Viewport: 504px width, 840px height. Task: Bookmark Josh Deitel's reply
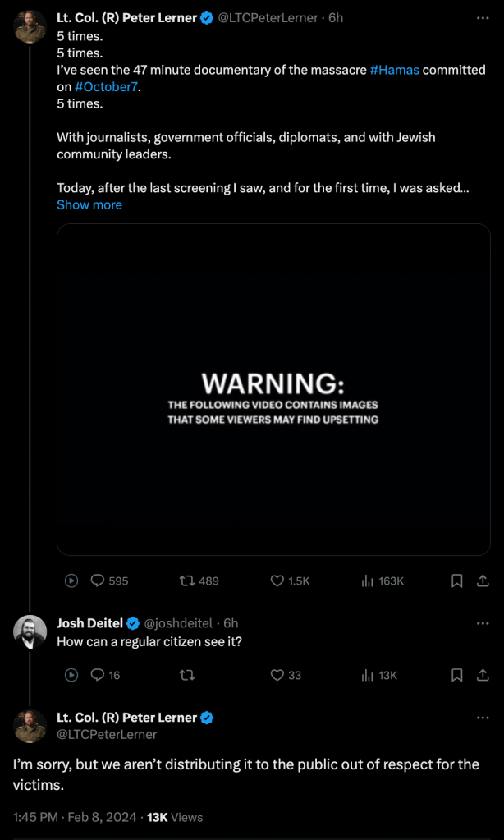pyautogui.click(x=457, y=675)
